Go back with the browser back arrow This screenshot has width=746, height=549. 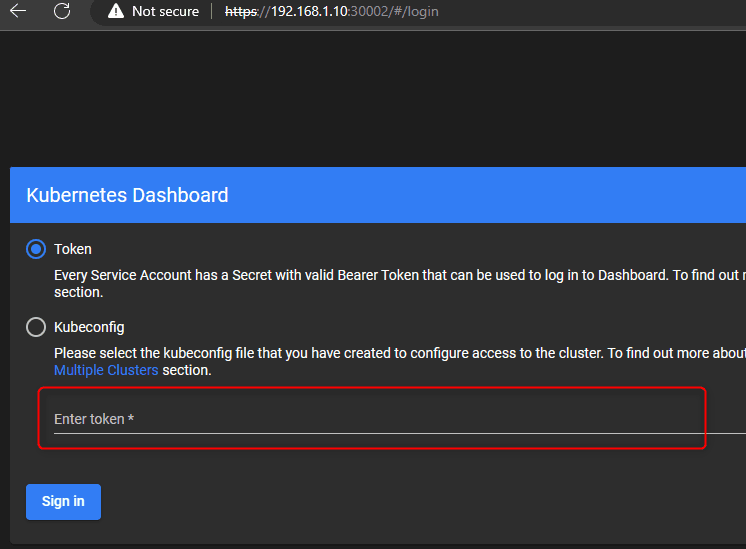[18, 11]
